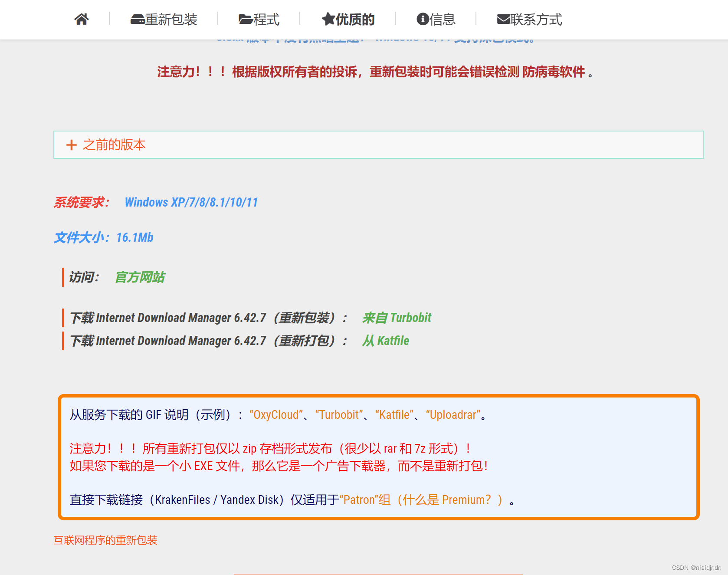Click the 访问 label
The height and width of the screenshot is (575, 728).
tap(84, 277)
